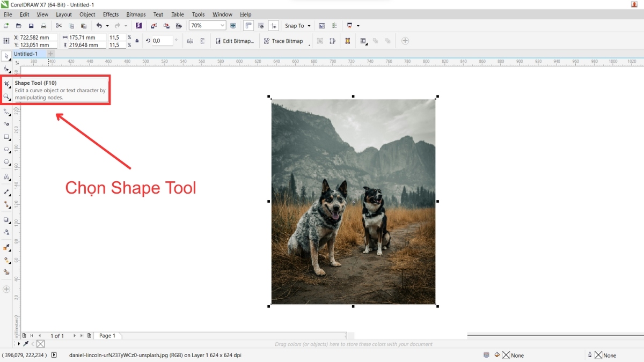
Task: Click the Trace Bitmap button
Action: pos(283,41)
